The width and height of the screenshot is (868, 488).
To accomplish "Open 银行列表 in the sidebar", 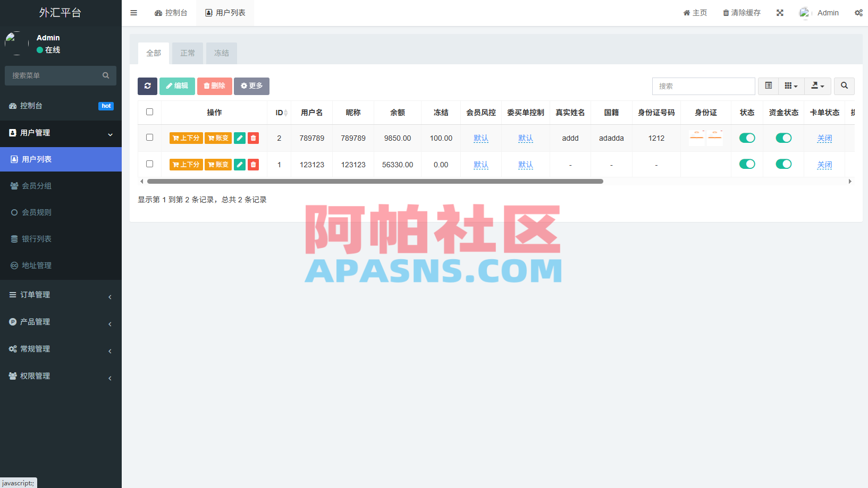I will 61,239.
